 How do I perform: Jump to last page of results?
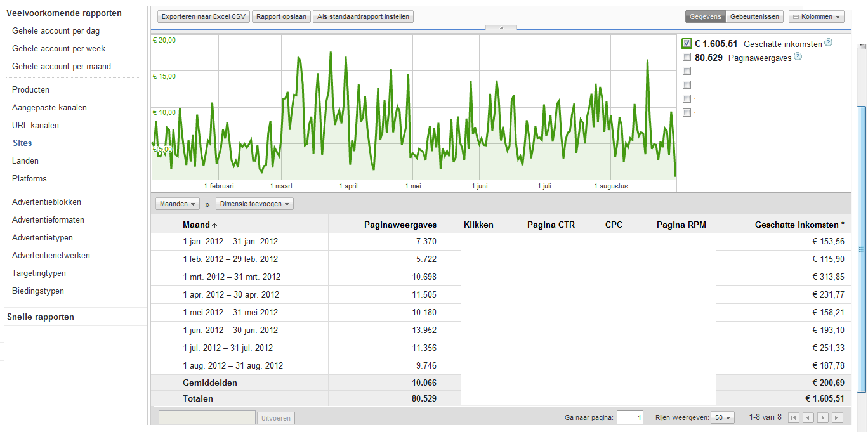pos(838,417)
